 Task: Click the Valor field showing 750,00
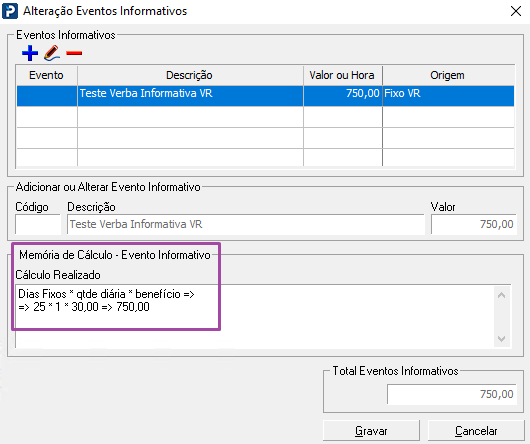pyautogui.click(x=473, y=224)
